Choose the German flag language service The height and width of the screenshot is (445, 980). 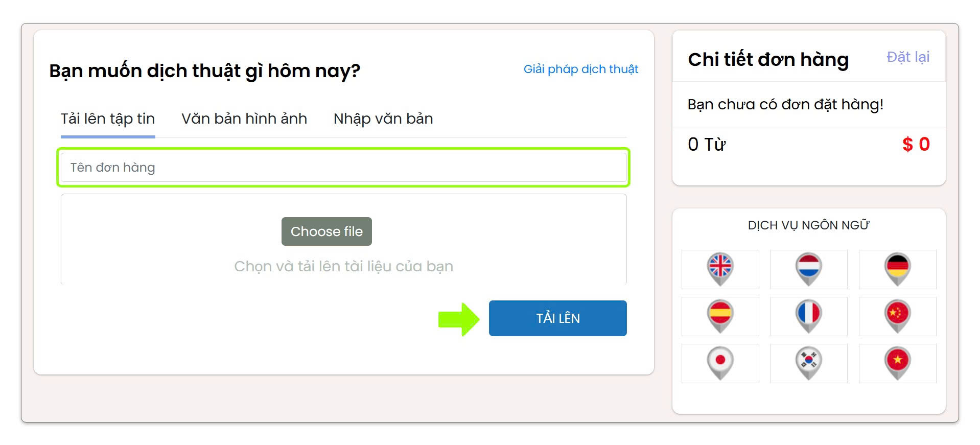tap(897, 269)
